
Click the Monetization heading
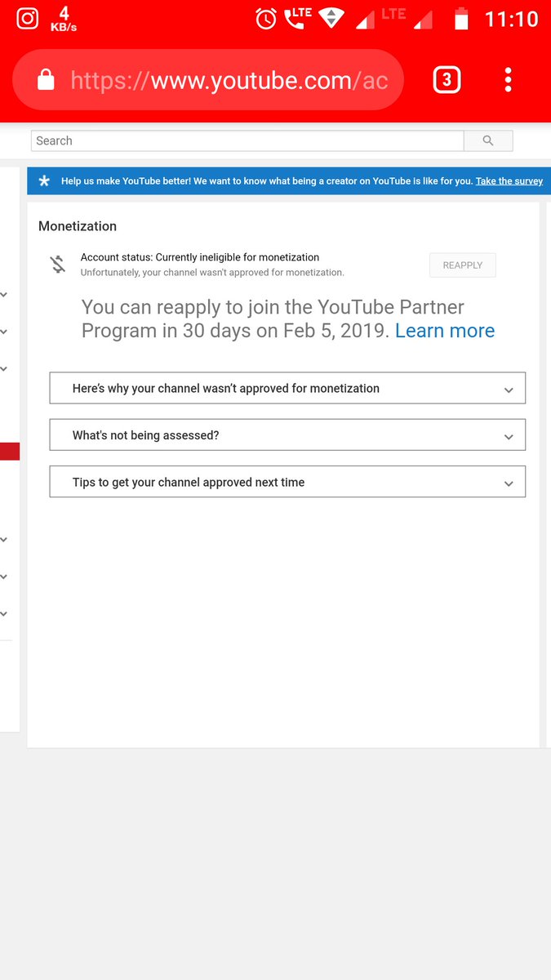point(78,226)
